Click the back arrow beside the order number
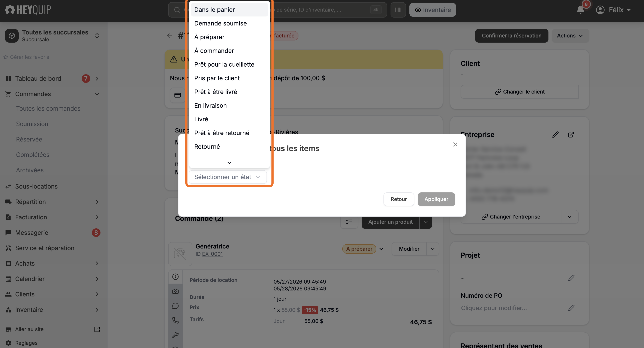Screen dimensions: 644x348 pyautogui.click(x=169, y=36)
